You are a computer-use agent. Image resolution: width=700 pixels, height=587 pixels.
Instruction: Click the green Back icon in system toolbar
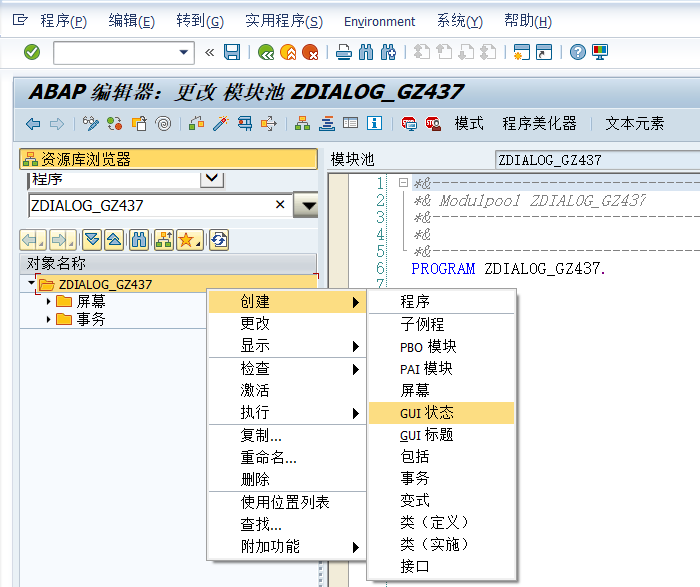[x=266, y=52]
